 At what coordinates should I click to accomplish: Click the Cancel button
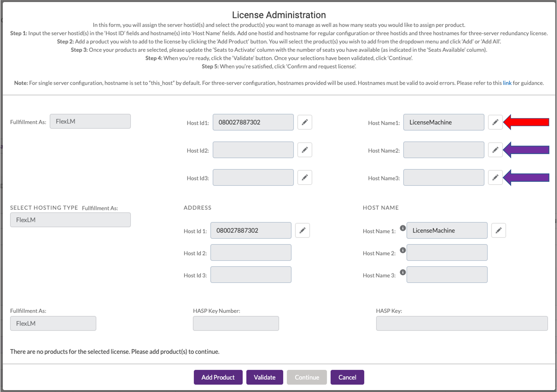click(347, 377)
